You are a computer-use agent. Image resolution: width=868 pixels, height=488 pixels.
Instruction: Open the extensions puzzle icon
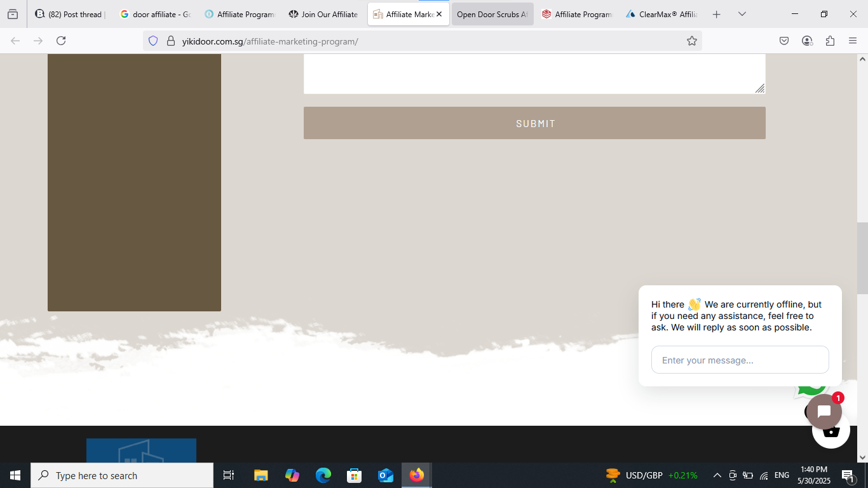(x=830, y=41)
